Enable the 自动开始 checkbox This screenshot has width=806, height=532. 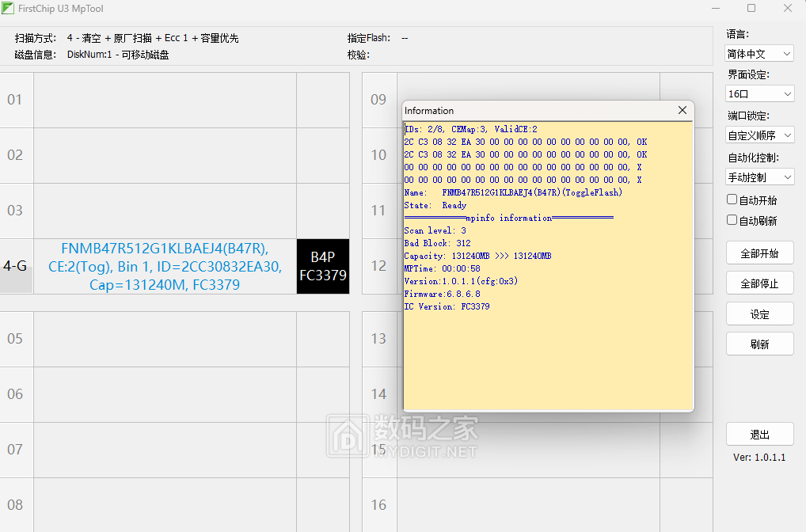tap(732, 200)
